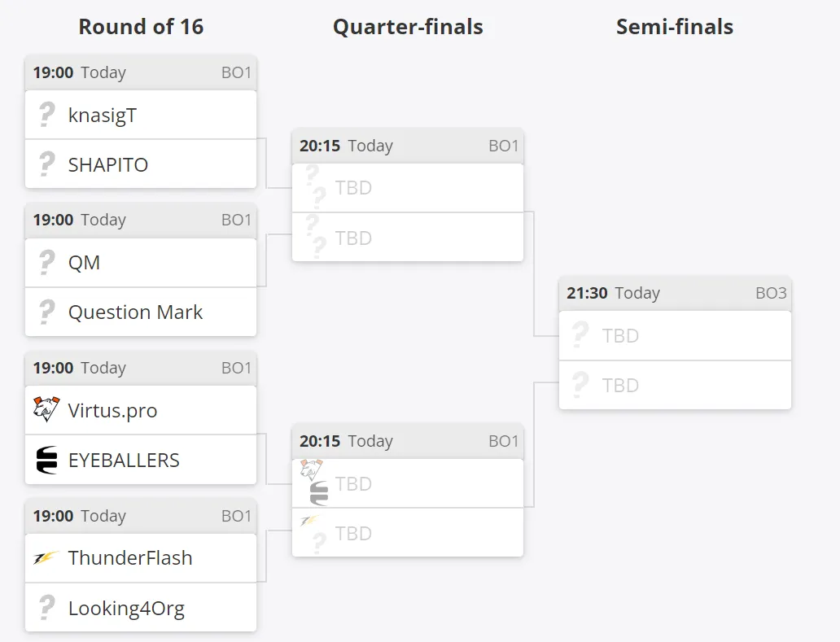Viewport: 840px width, 642px height.
Task: Click the placeholder icon beside QM
Action: tap(46, 262)
